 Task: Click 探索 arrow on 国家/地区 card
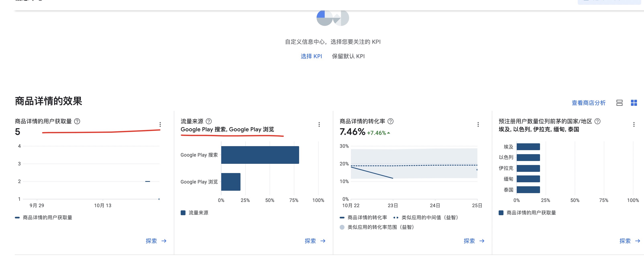click(x=638, y=241)
